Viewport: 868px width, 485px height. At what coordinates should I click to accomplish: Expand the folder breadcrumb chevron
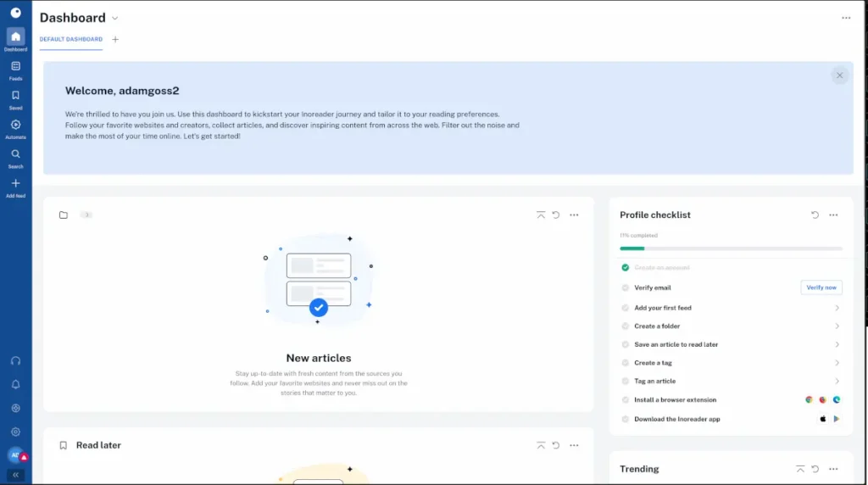tap(86, 215)
